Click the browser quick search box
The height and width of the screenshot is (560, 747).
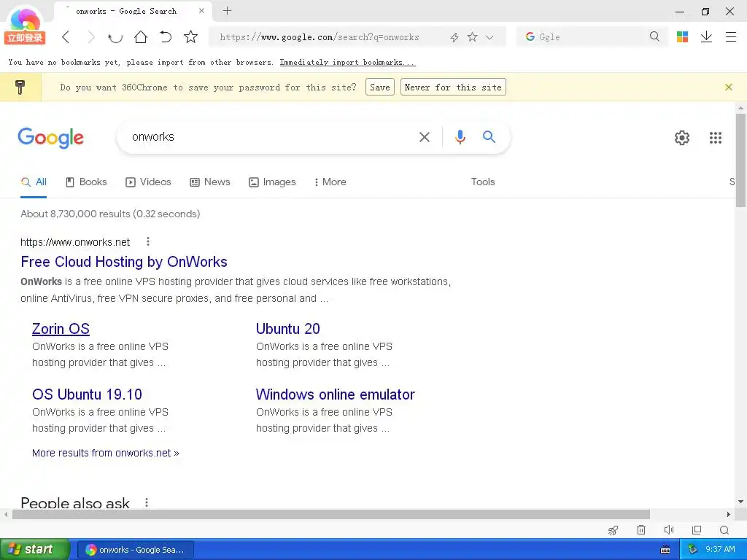coord(591,36)
